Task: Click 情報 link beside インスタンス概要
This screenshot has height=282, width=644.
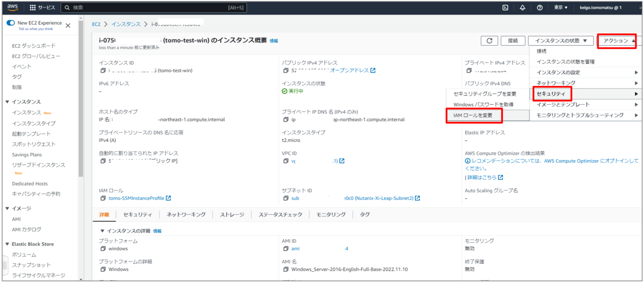Action: (x=274, y=41)
